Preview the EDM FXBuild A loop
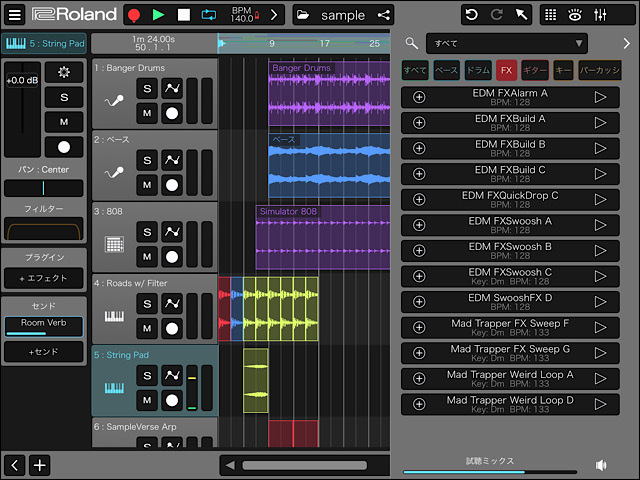This screenshot has height=480, width=640. click(600, 123)
